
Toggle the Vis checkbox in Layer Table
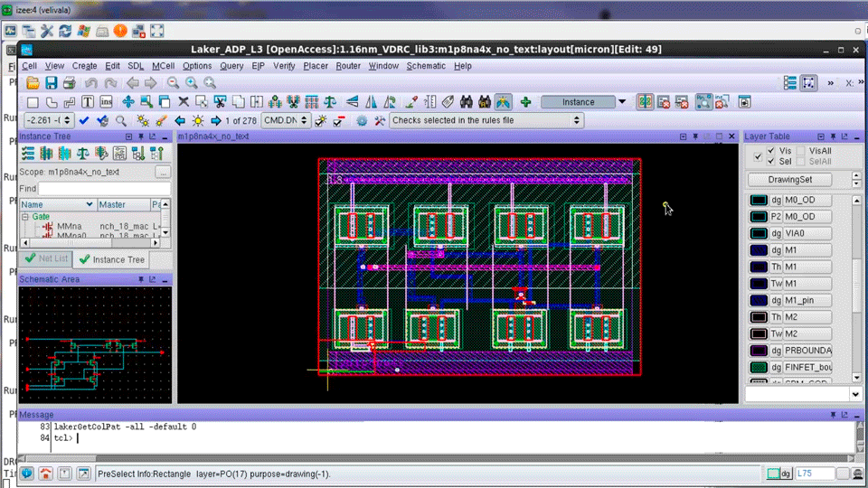coord(771,151)
